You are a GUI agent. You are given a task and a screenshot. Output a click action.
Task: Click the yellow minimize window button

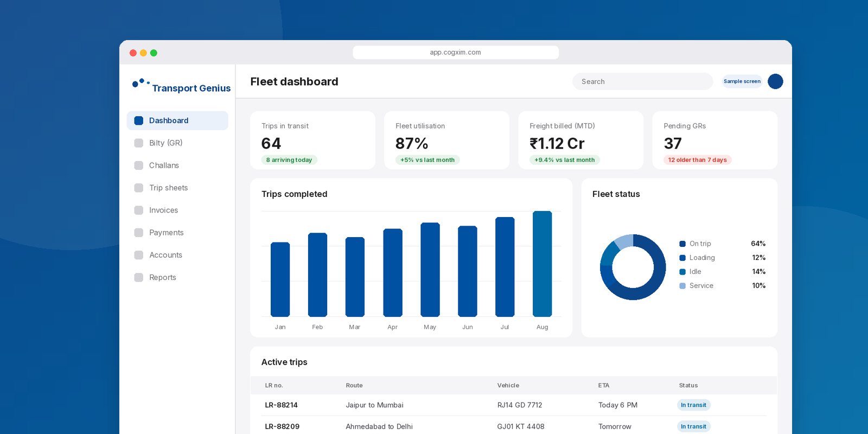[x=143, y=53]
